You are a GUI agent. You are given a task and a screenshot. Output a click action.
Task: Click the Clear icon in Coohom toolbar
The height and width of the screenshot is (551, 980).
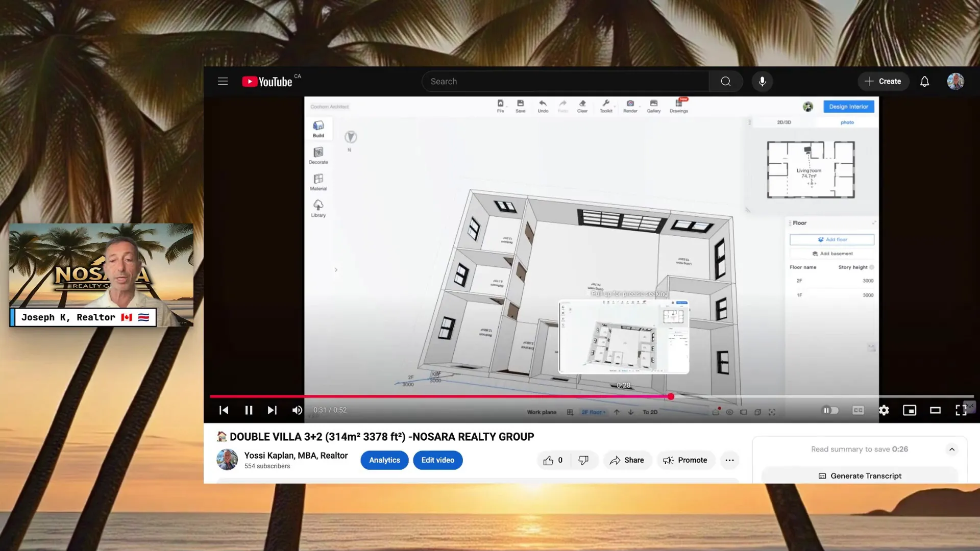[582, 106]
